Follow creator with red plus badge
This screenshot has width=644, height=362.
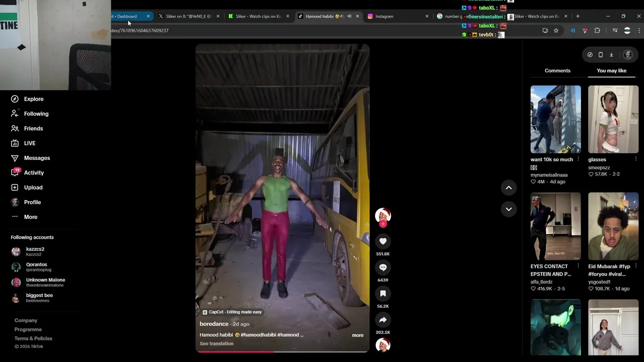(x=383, y=224)
